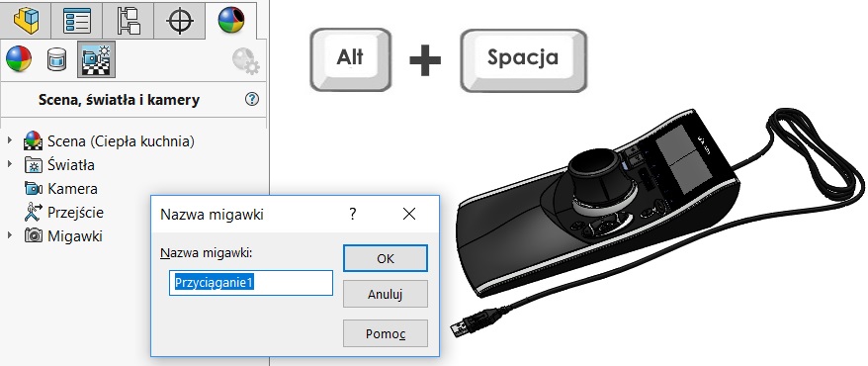
Task: View appearances with the color ball icon
Action: click(18, 58)
